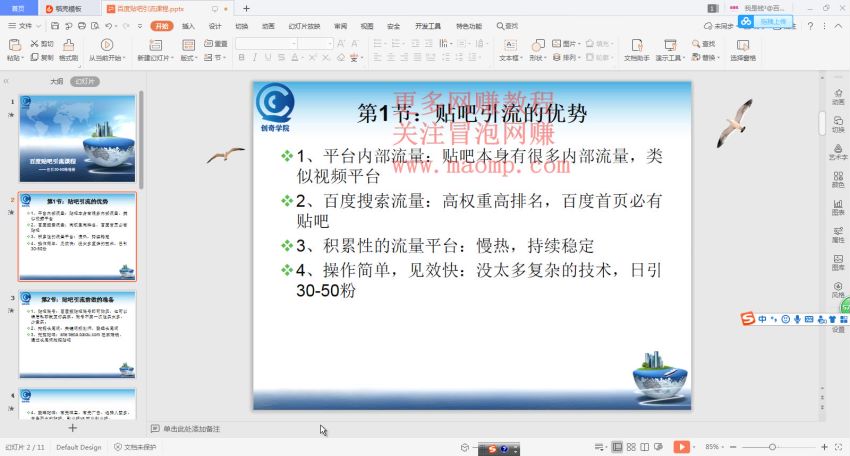Select the Format Painter brush

pos(68,50)
